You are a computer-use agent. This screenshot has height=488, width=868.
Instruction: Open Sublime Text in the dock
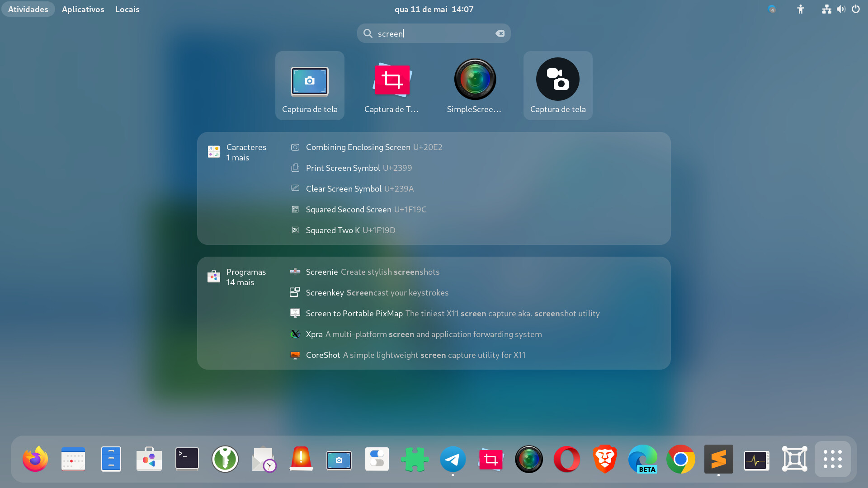click(x=718, y=459)
